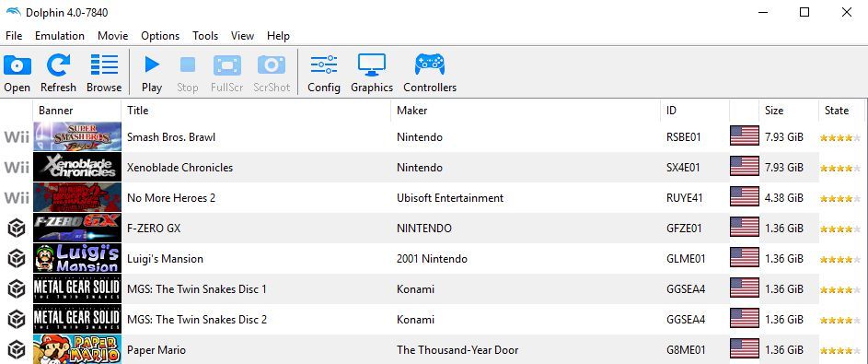This screenshot has height=364, width=868.
Task: Open the File menu
Action: point(14,36)
